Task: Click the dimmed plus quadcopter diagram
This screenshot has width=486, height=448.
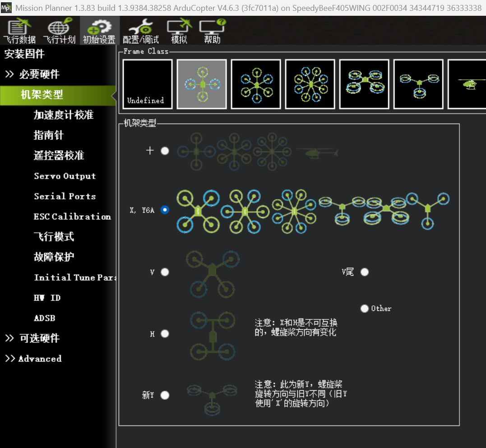Action: [196, 152]
